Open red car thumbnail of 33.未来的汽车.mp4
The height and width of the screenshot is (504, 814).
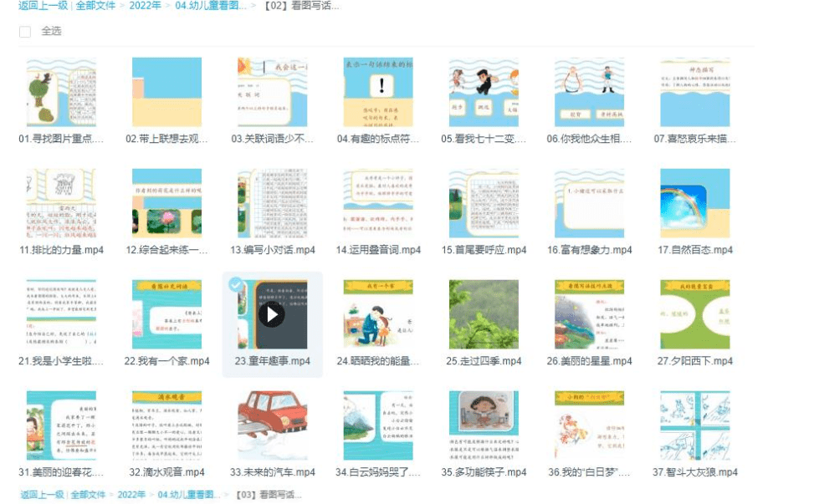273,425
